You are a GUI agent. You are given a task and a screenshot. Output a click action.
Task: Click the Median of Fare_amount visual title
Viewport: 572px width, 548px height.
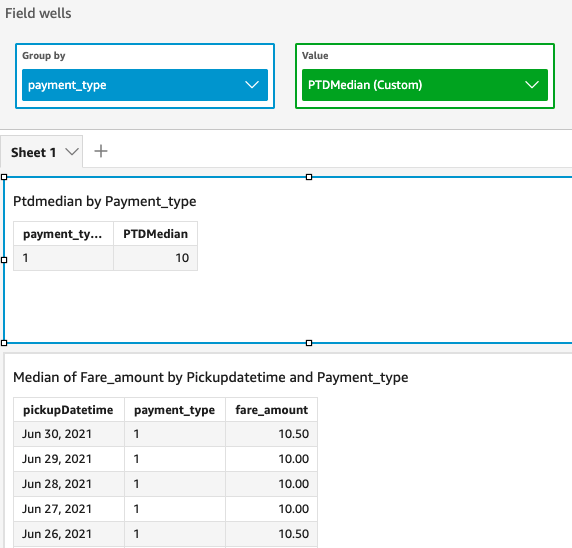[210, 377]
